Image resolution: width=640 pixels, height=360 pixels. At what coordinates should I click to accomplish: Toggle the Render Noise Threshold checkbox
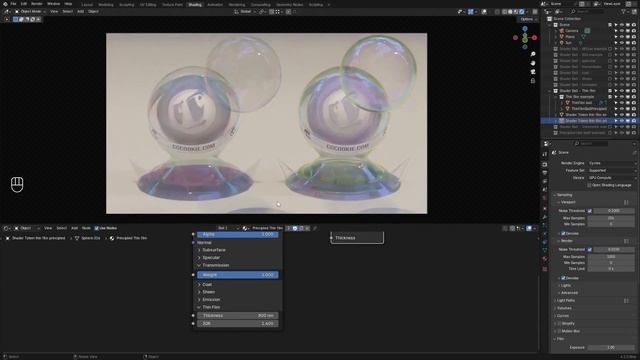tap(589, 249)
